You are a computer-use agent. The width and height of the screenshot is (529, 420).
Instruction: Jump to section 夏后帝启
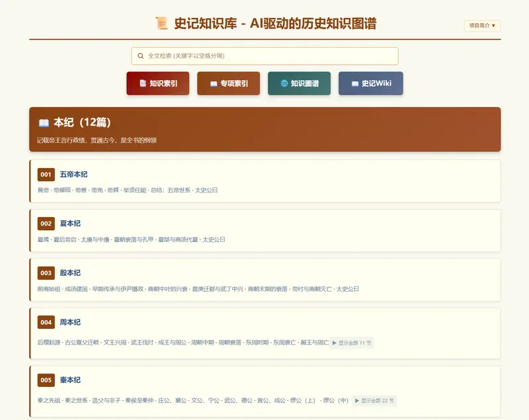click(x=65, y=239)
